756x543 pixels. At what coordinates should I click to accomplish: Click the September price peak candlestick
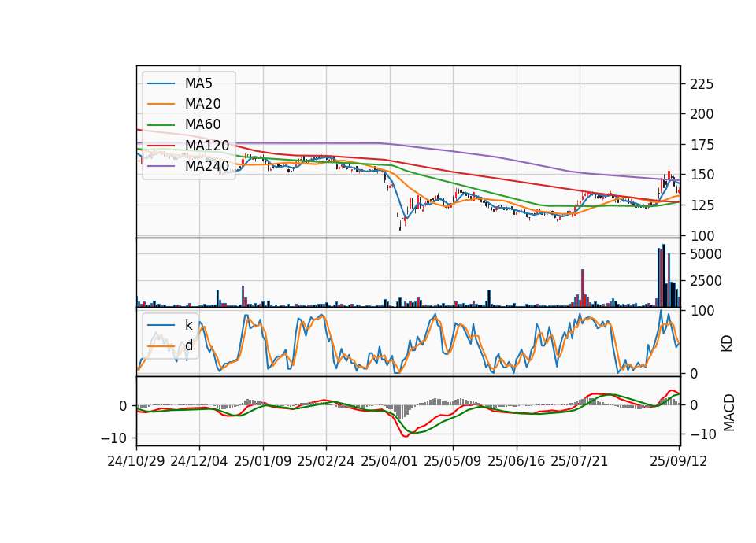pyautogui.click(x=669, y=175)
